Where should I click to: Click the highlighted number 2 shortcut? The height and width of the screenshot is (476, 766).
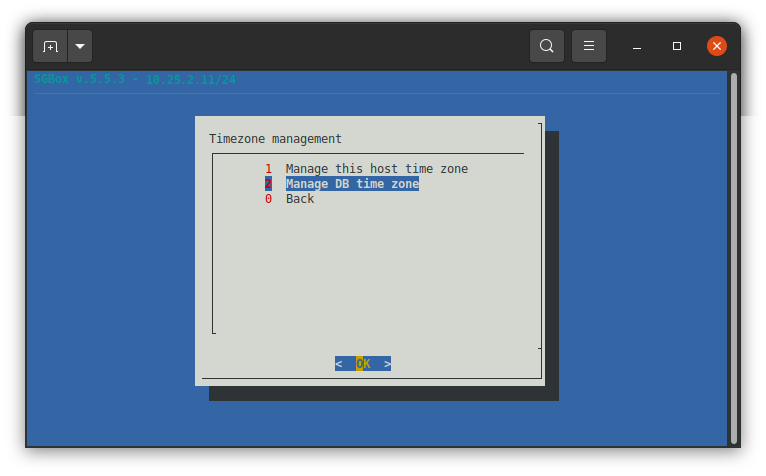[268, 184]
